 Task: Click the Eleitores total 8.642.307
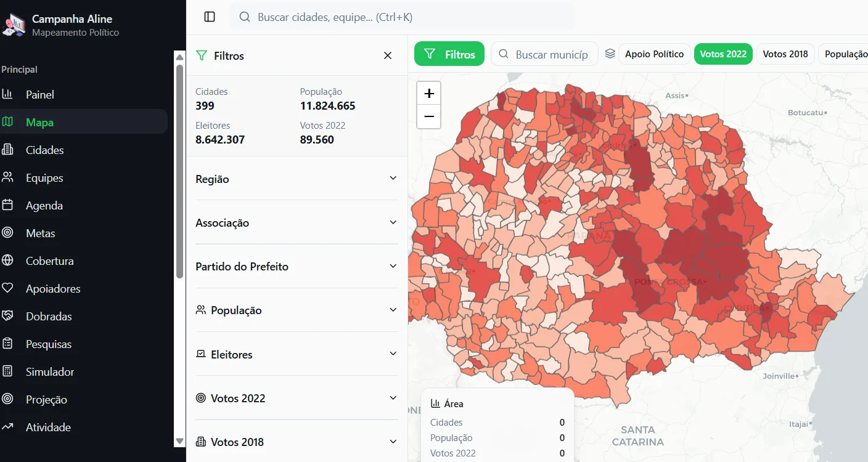[x=220, y=140]
